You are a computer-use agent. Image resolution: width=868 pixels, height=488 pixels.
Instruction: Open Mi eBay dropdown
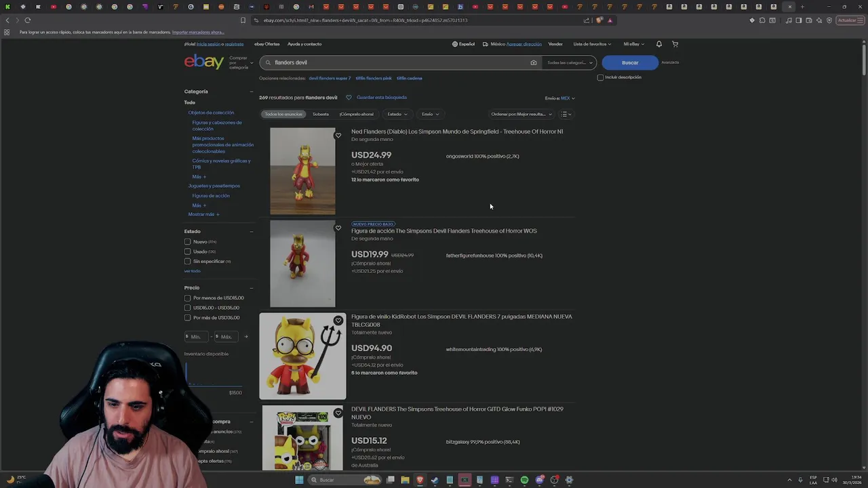tap(633, 44)
